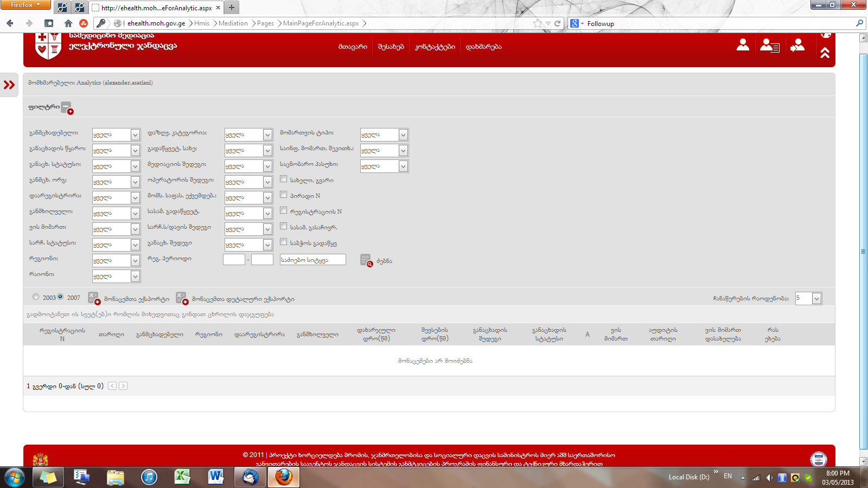
Task: Click the user logout arrow icon
Action: [797, 46]
